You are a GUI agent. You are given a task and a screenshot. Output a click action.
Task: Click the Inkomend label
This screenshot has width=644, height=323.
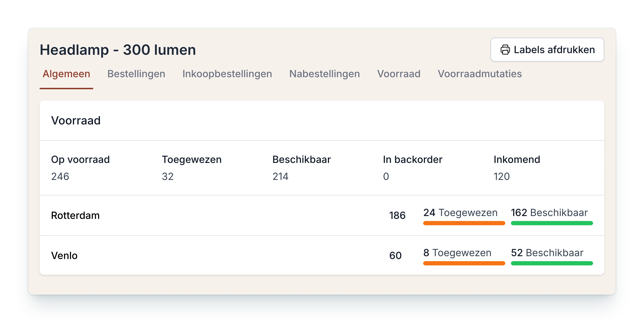[x=517, y=159]
